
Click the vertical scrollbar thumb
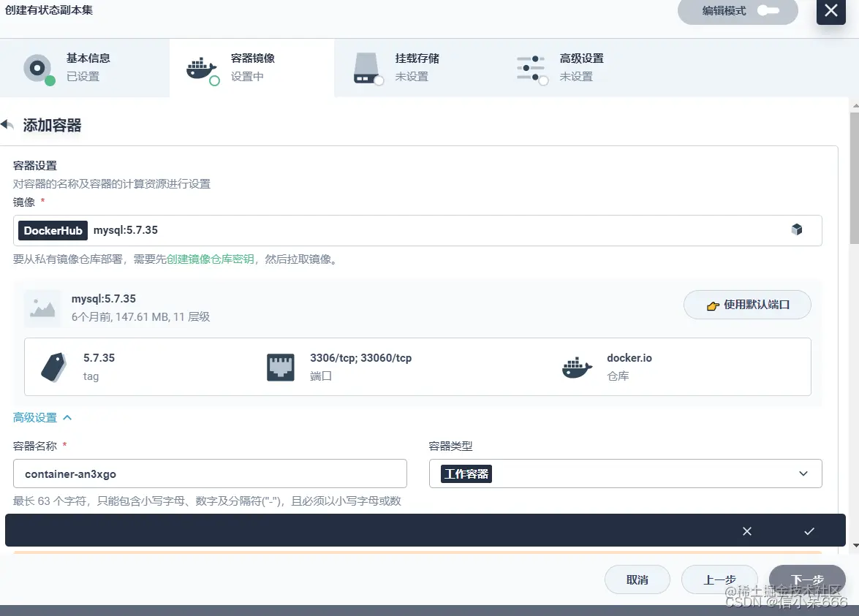tap(855, 178)
